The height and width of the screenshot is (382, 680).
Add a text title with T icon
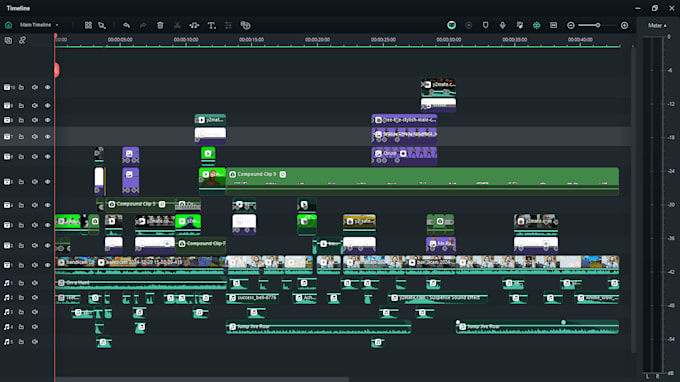click(x=212, y=26)
